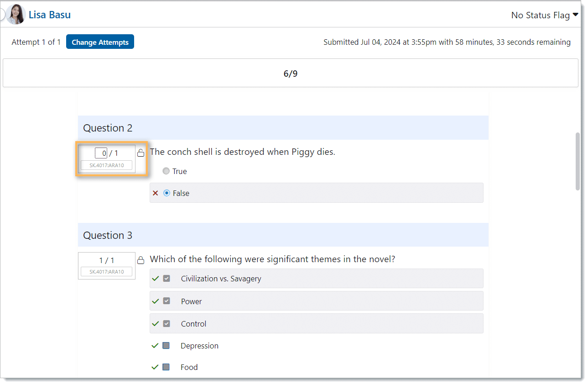Toggle the Civilization vs. Savagery checkbox
The height and width of the screenshot is (385, 588).
(x=167, y=279)
